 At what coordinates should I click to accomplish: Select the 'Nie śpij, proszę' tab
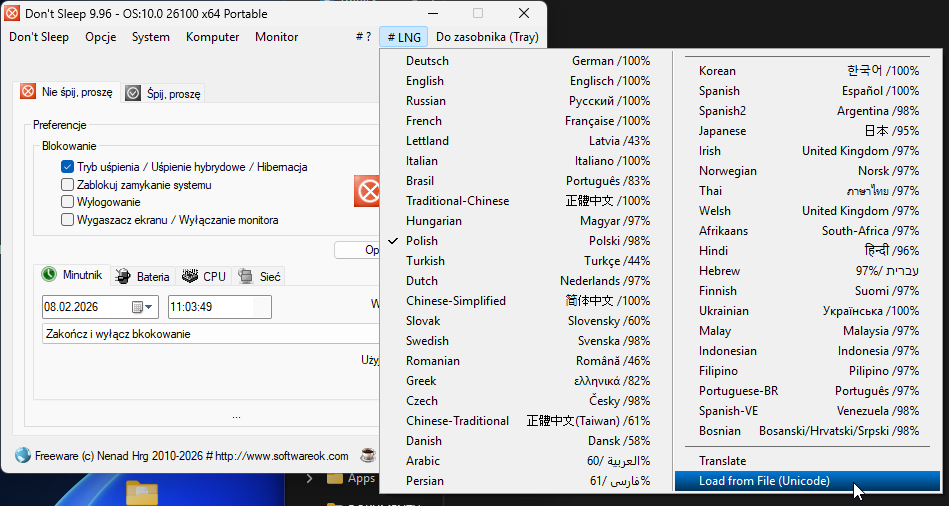[67, 92]
